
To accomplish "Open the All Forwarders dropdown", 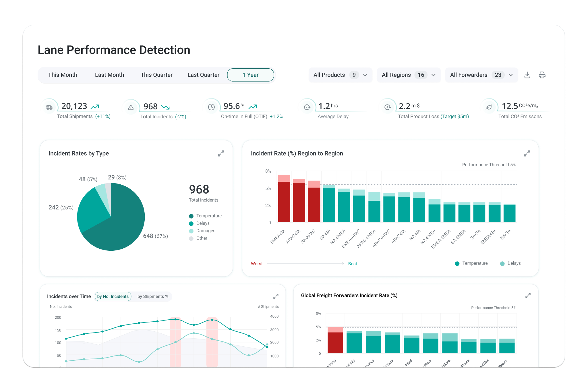I will (481, 75).
